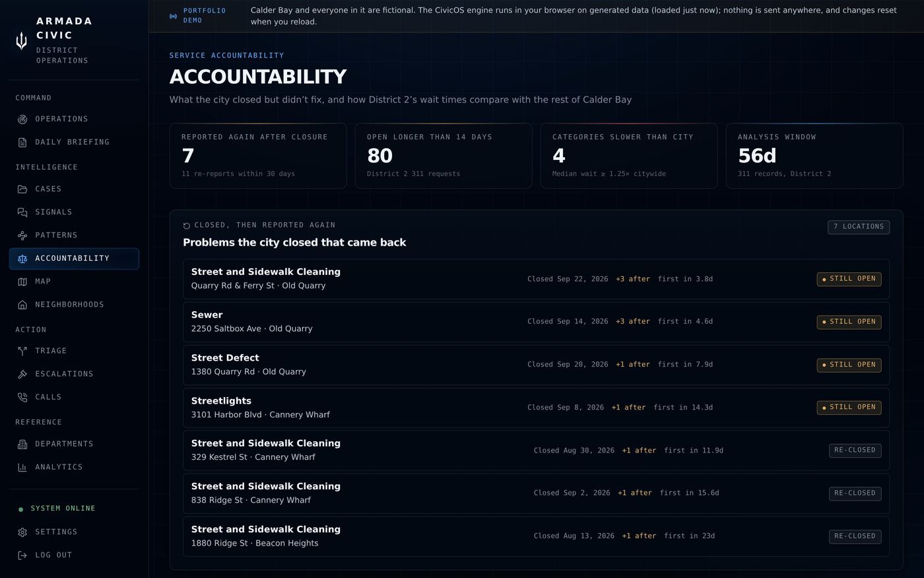Screen dimensions: 924x578
Task: Click Still Open badge for Quarry Rd & Ferry St
Action: 849,279
